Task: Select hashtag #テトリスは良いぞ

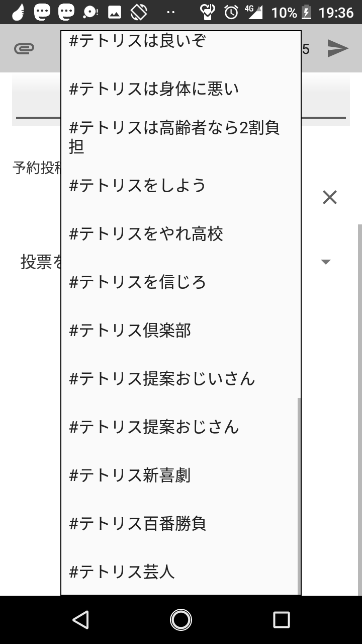Action: click(x=137, y=41)
